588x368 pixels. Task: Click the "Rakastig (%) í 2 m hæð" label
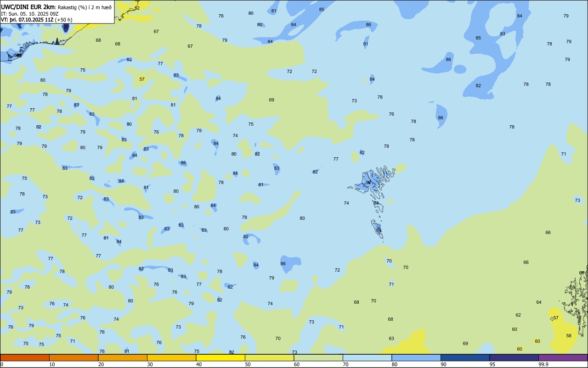85,7
